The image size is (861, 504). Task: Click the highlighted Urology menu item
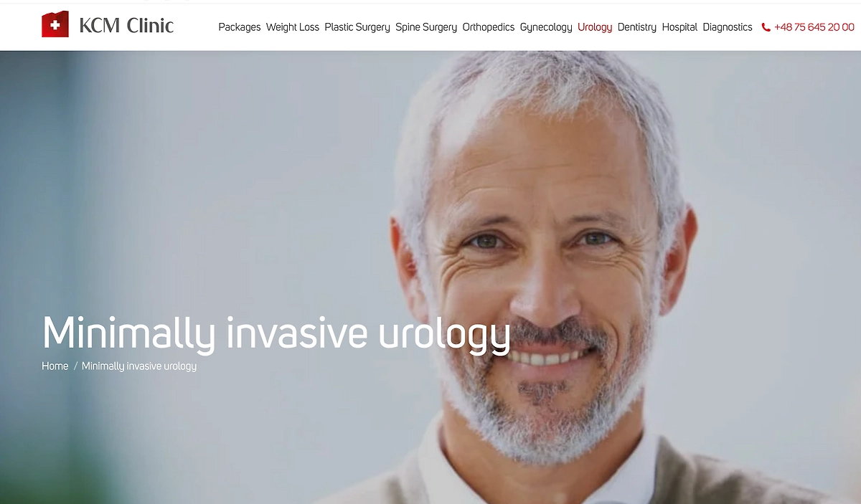pyautogui.click(x=595, y=27)
